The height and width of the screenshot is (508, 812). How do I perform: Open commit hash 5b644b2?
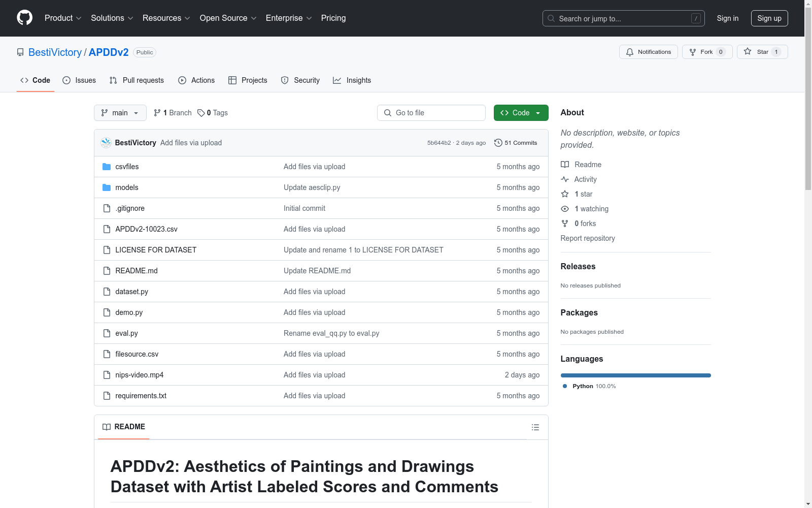(x=439, y=143)
